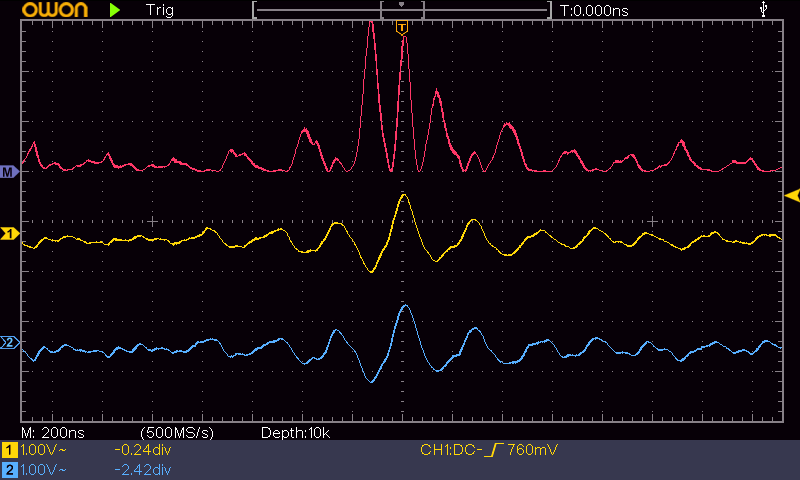The width and height of the screenshot is (800, 480).
Task: Click the T:0.000ns horizontal position readout
Action: 594,10
